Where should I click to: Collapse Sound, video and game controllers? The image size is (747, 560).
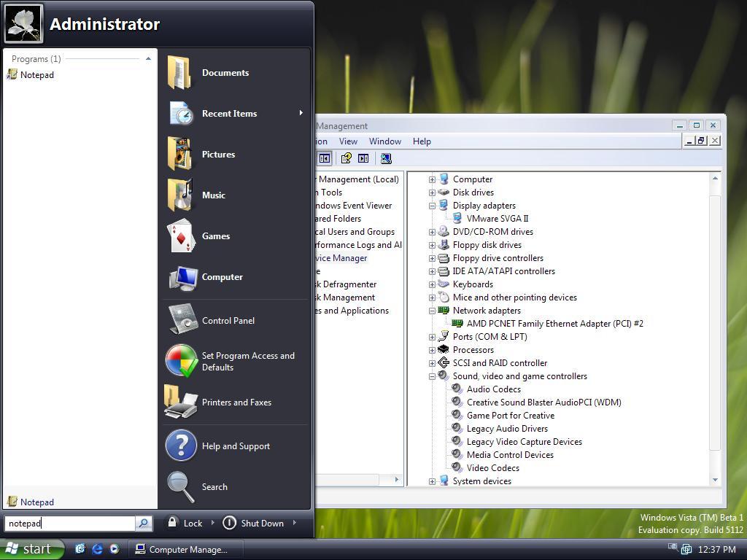pyautogui.click(x=432, y=376)
